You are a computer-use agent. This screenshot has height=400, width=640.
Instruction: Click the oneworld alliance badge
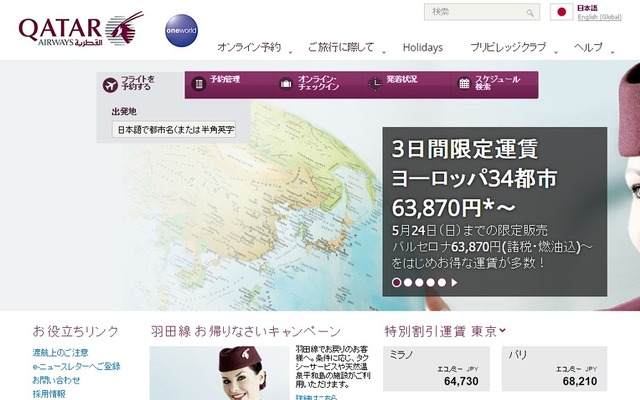coord(182,31)
